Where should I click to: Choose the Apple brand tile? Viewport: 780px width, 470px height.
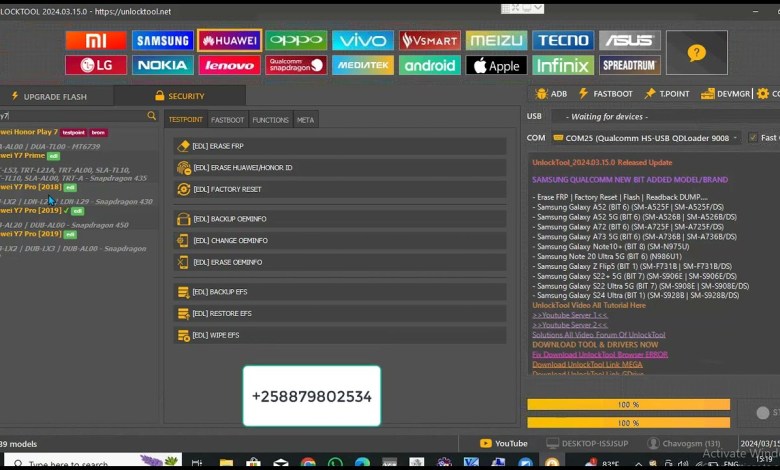(496, 65)
